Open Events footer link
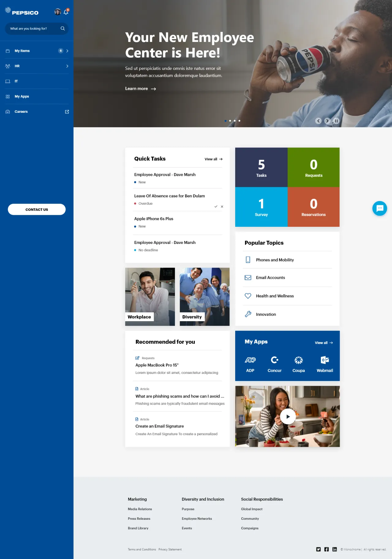Viewport: 392px width, 559px height. click(187, 528)
